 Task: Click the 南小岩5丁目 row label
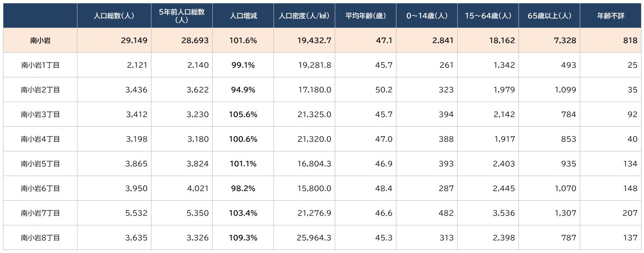[x=40, y=164]
